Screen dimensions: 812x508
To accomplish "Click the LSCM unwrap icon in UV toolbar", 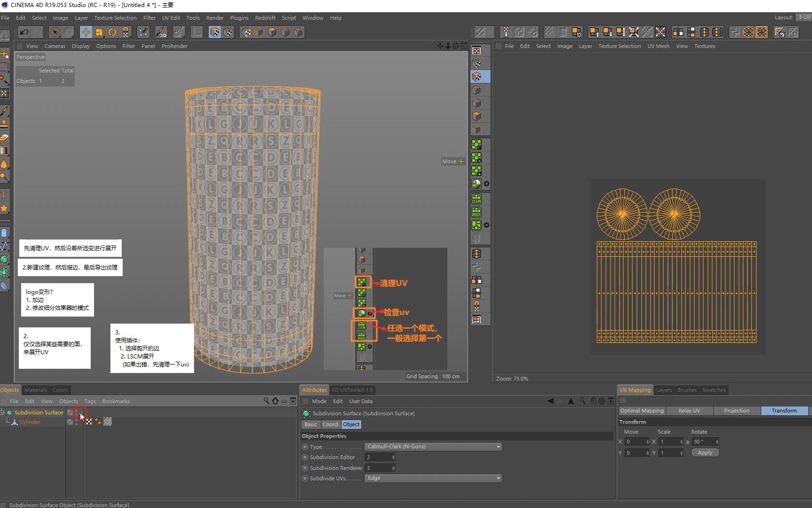I will tap(476, 198).
